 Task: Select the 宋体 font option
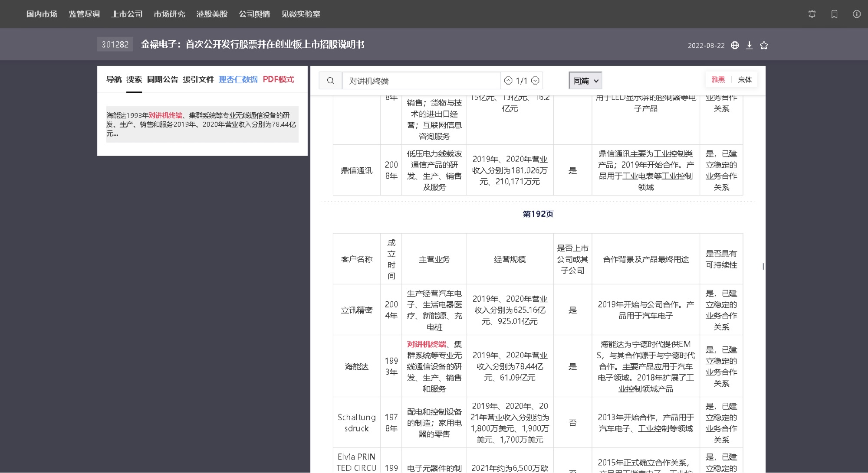(745, 80)
